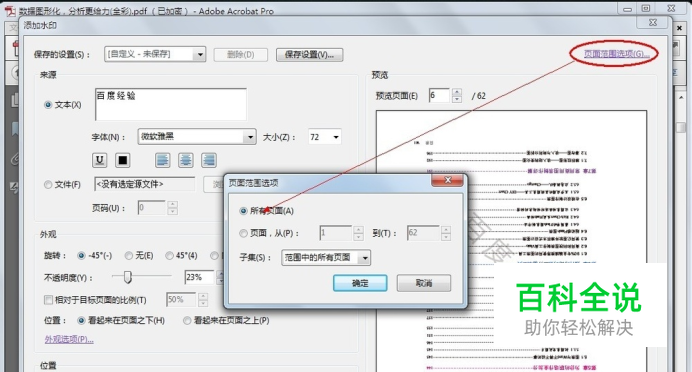Click the opacity percentage field 23%
This screenshot has height=372, width=692.
coord(199,277)
